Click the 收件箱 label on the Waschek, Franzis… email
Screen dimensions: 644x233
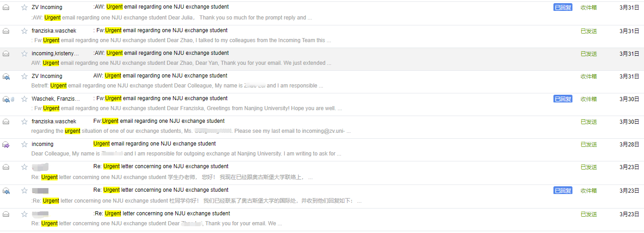tap(589, 99)
